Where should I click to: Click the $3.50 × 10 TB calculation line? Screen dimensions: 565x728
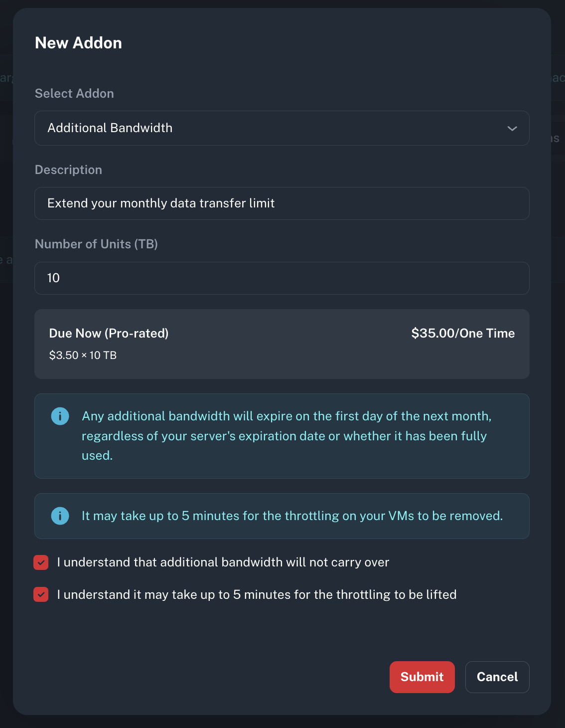pyautogui.click(x=83, y=355)
